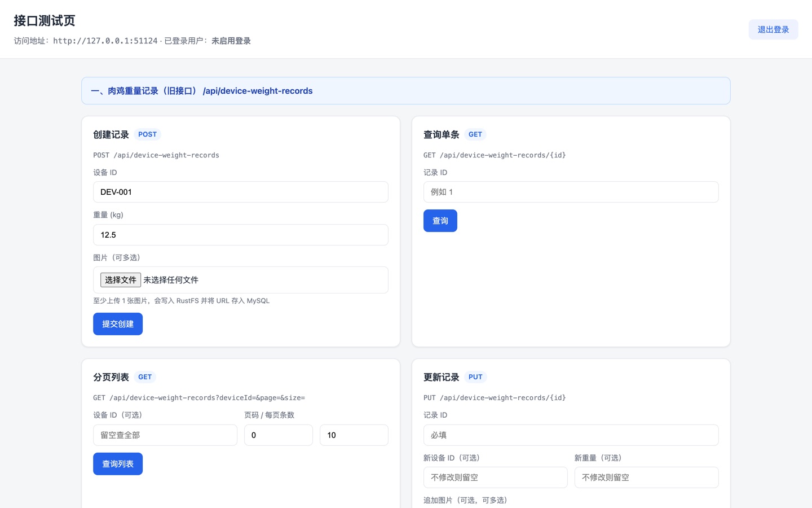812x508 pixels.
Task: Click the 创建记录 card heading
Action: (x=111, y=134)
